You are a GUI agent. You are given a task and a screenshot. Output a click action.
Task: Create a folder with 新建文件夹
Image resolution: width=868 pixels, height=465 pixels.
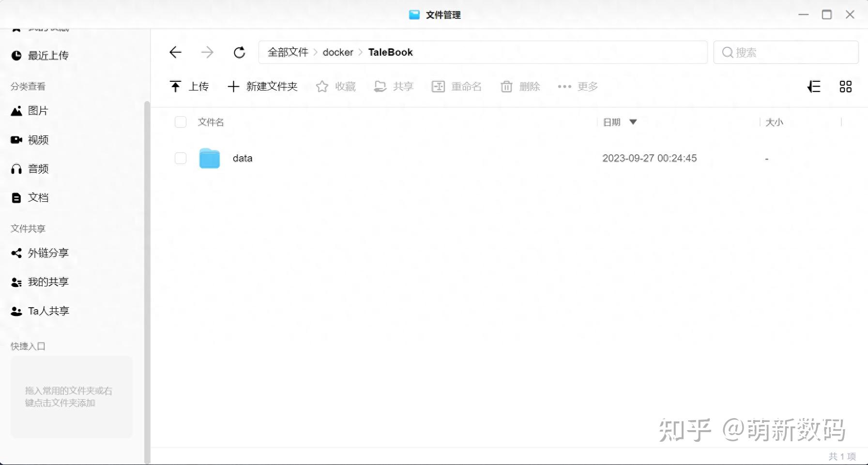click(262, 86)
